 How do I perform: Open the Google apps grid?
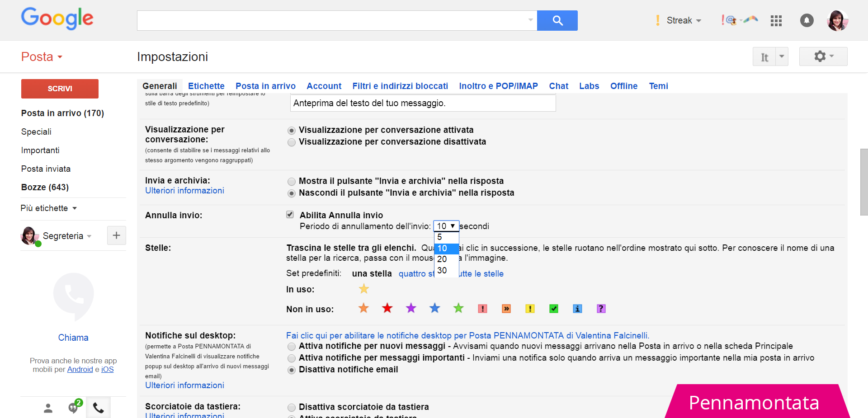(776, 20)
